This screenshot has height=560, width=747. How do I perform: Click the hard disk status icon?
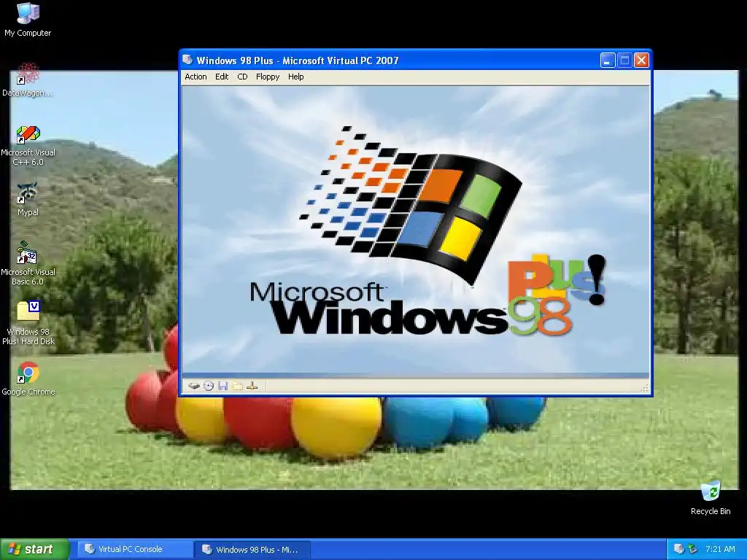193,386
